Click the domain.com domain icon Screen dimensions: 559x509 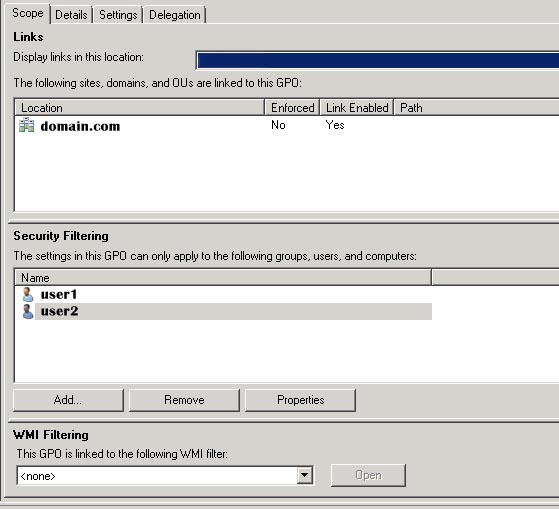27,125
